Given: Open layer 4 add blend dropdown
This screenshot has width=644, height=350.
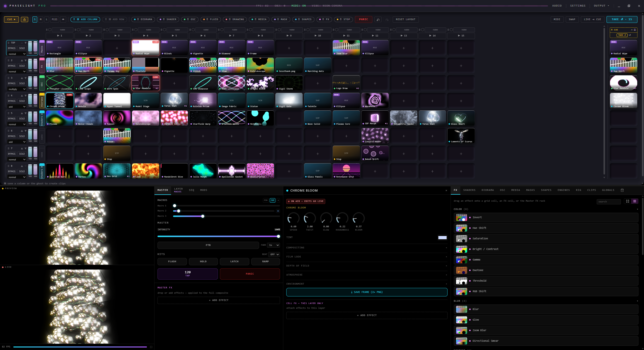Looking at the screenshot, I should tap(17, 107).
